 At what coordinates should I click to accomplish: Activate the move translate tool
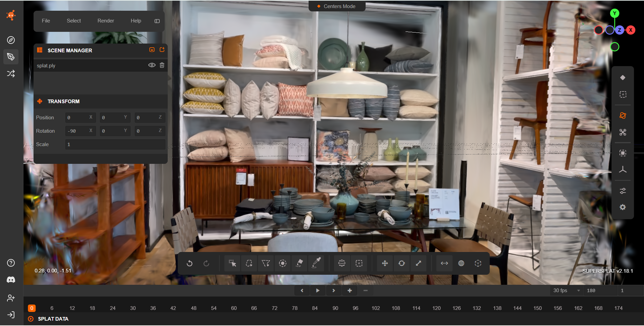click(385, 264)
